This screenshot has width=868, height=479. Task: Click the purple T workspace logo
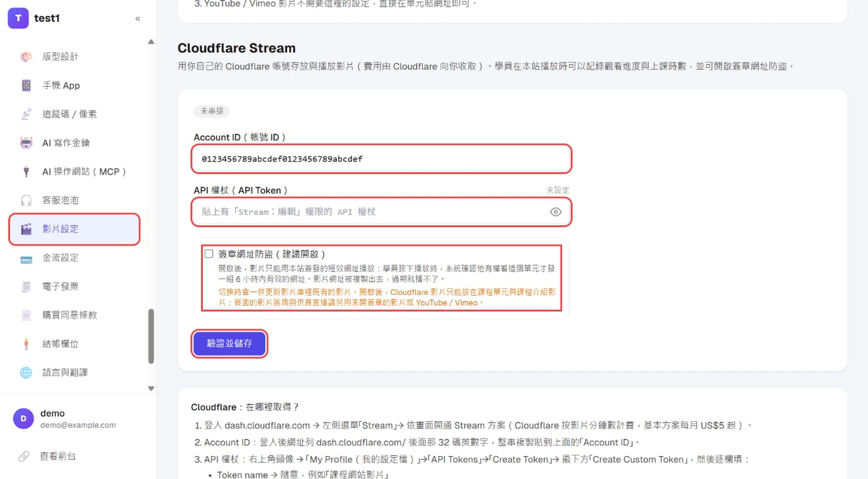18,18
